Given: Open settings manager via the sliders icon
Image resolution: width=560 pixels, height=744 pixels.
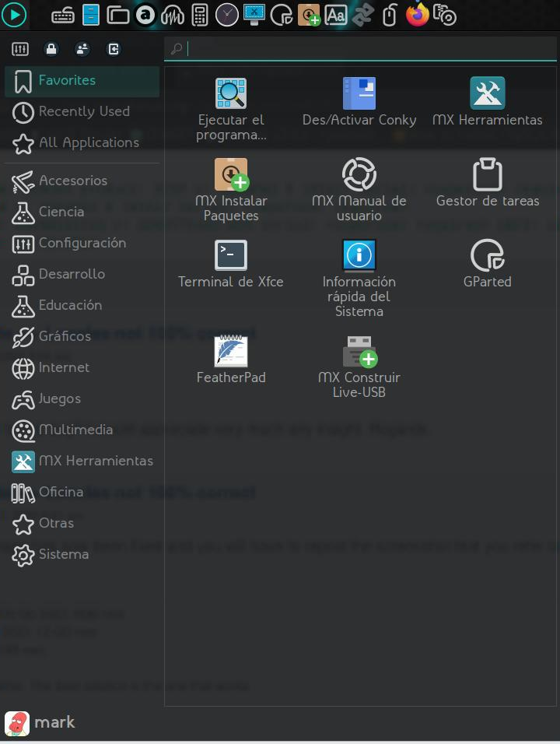Looking at the screenshot, I should 20,49.
